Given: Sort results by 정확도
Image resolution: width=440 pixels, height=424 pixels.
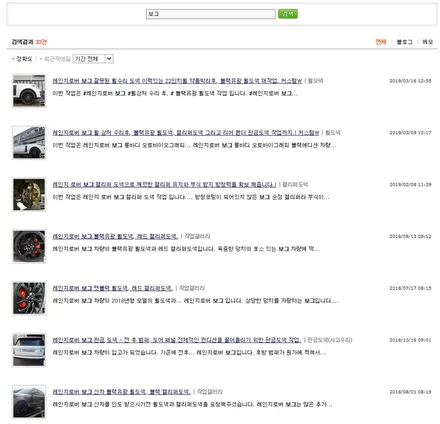Looking at the screenshot, I should pos(24,59).
